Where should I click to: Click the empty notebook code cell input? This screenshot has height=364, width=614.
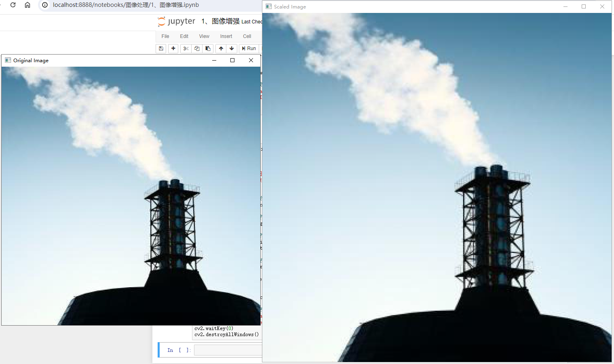tap(228, 350)
